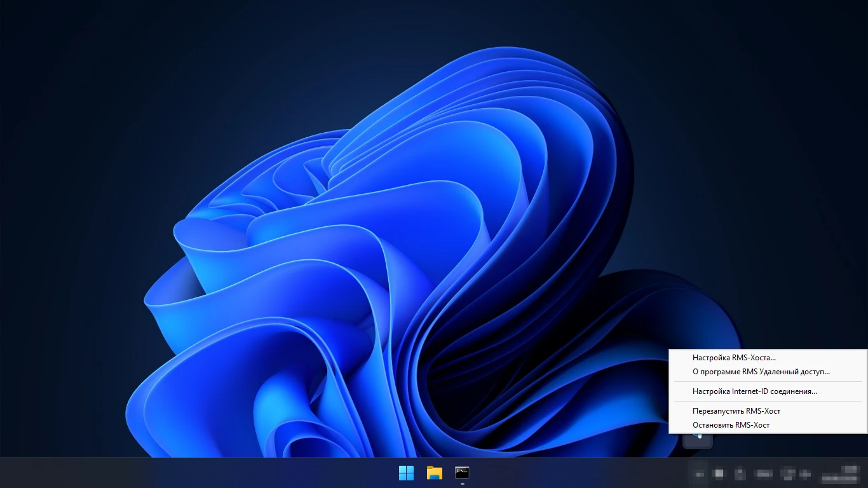Screen dimensions: 868x488
Task: Open "Настройка Internet-ID соединения..." menu item
Action: tap(768, 391)
